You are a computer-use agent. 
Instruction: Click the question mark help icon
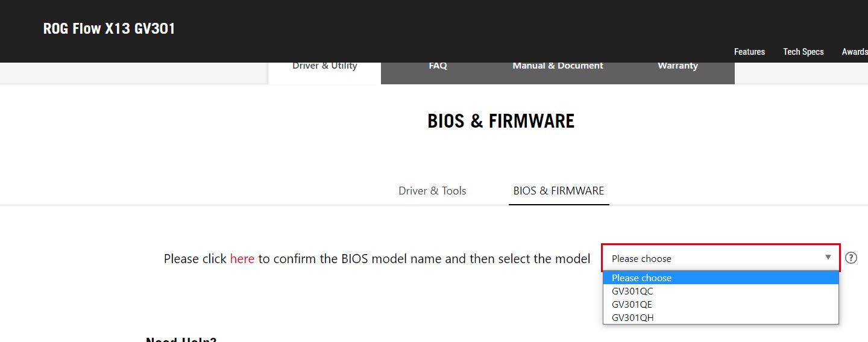pos(851,258)
